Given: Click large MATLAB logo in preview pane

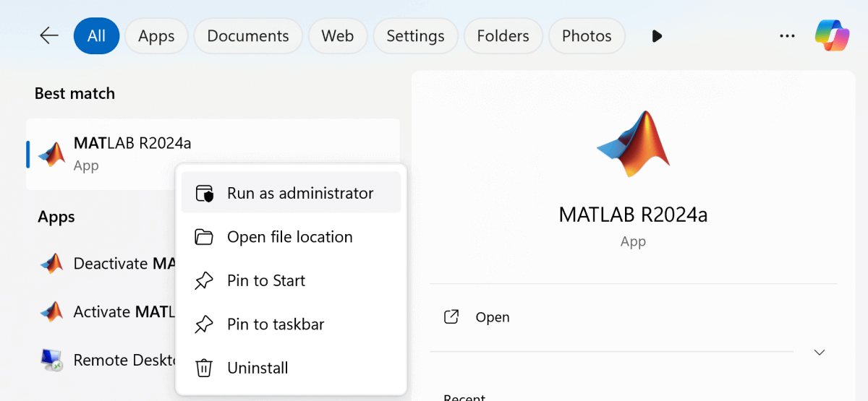Looking at the screenshot, I should [x=633, y=144].
